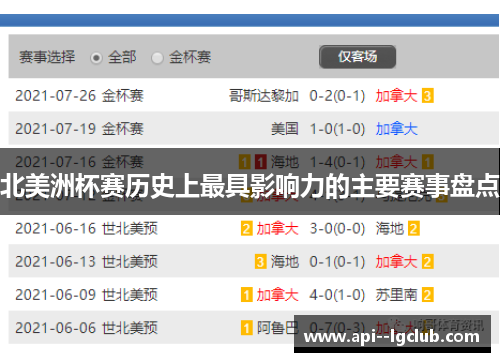Click 苏里南 team name

click(397, 295)
